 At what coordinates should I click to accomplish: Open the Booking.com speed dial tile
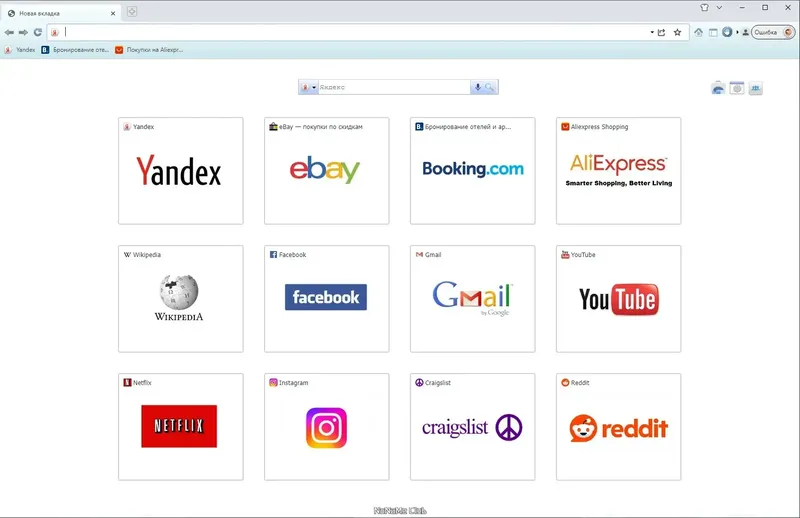point(472,170)
